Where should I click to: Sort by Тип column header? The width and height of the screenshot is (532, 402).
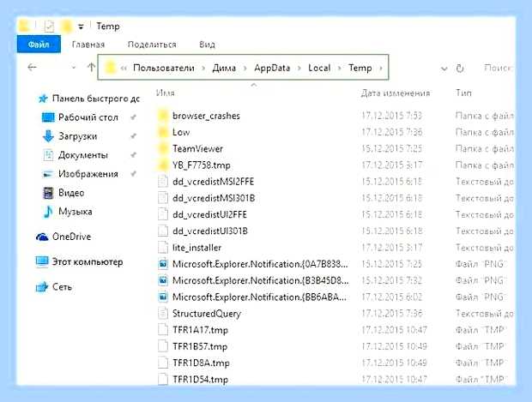(x=463, y=93)
